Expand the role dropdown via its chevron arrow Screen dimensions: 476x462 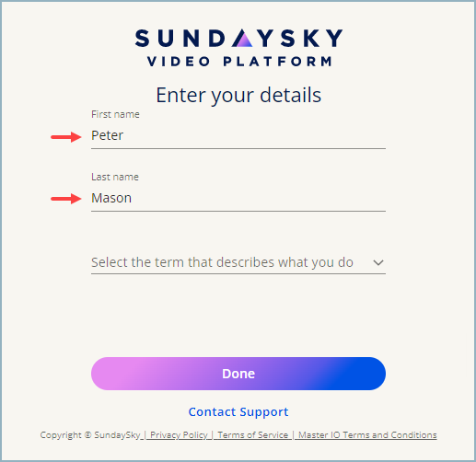click(x=378, y=263)
